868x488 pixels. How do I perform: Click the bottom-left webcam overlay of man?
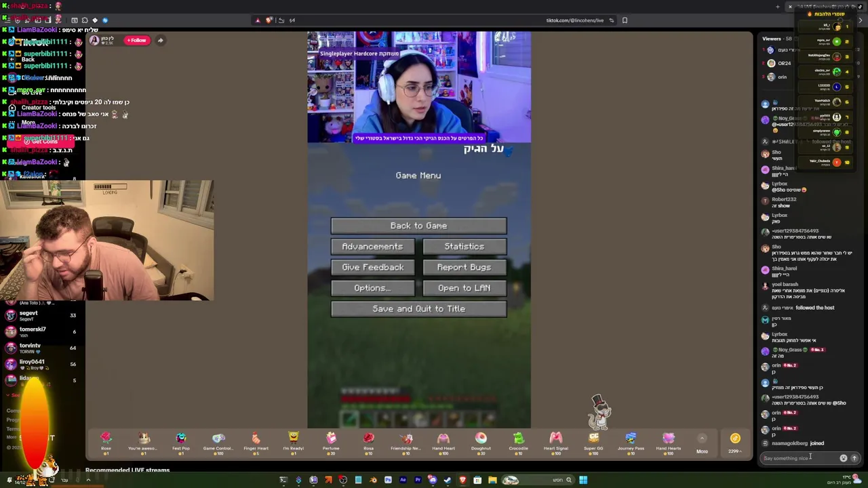106,241
